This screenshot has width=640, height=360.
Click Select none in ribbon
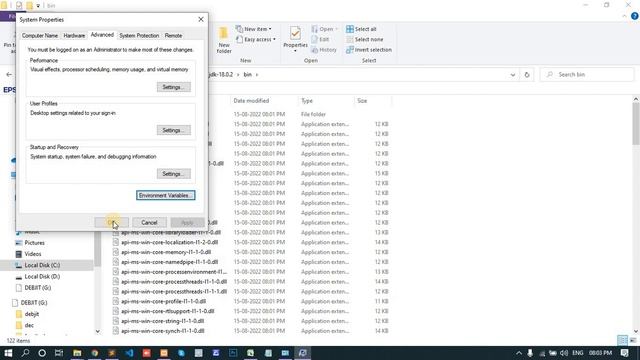click(364, 39)
